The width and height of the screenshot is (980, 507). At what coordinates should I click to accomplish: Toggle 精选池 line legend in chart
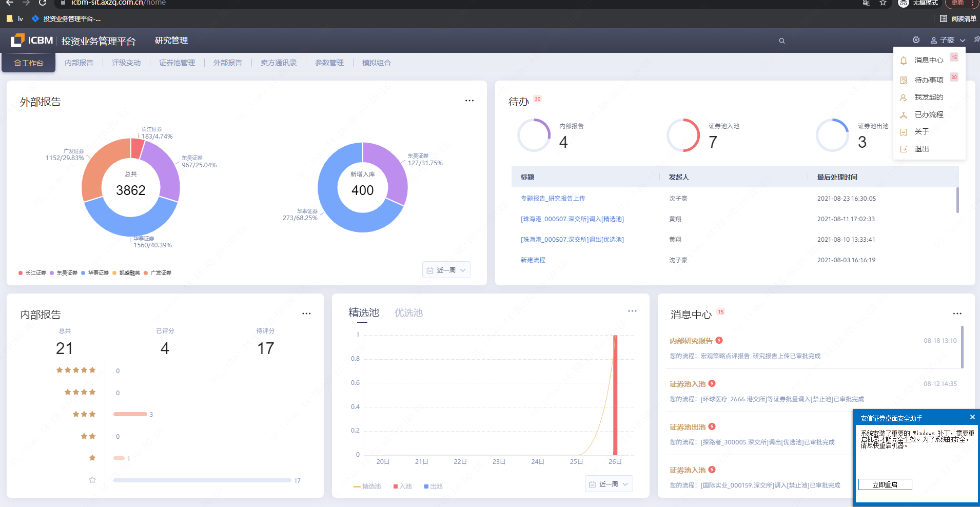coord(367,486)
